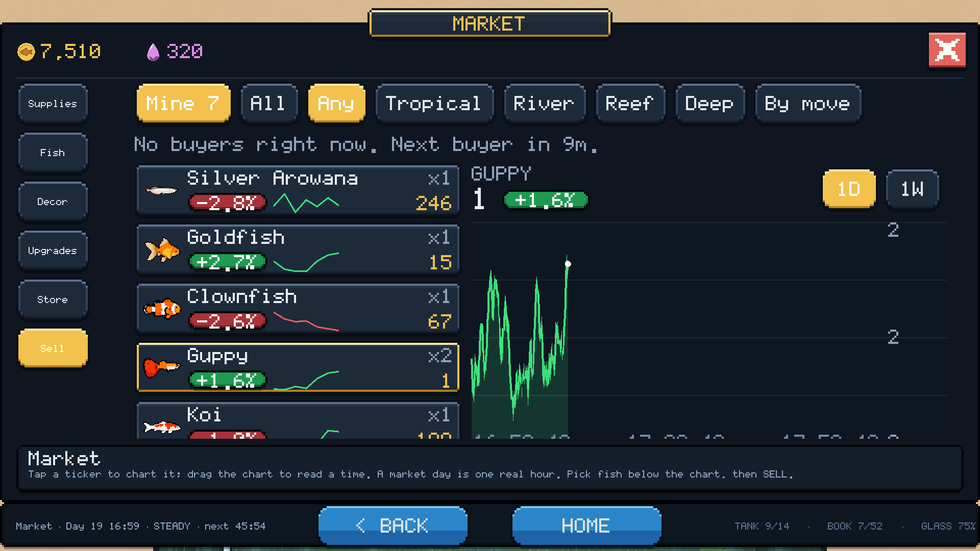Click the TANK 9/14 status text
Image resolution: width=980 pixels, height=551 pixels.
pyautogui.click(x=762, y=526)
